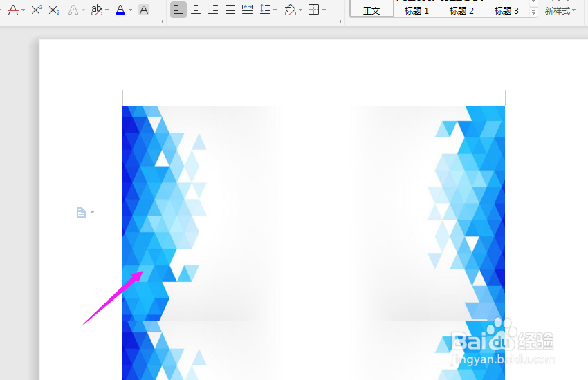Click the text effects outlined A icon
588x380 pixels.
coord(73,10)
